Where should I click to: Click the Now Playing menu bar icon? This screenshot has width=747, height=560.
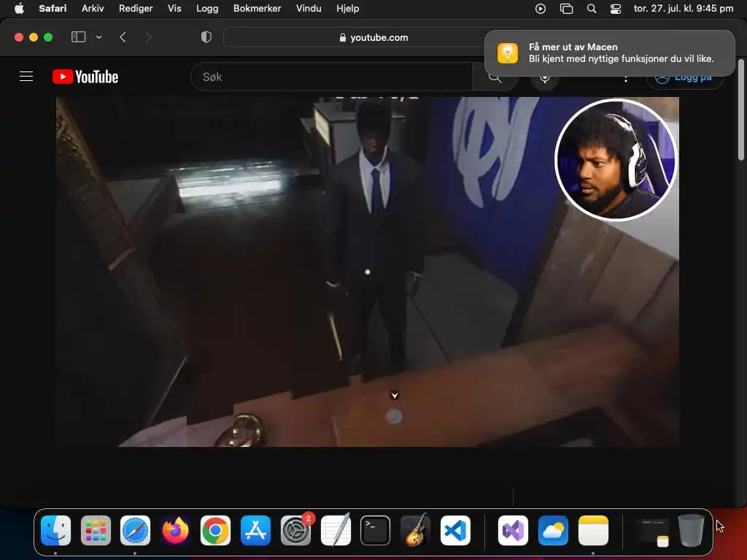click(541, 8)
